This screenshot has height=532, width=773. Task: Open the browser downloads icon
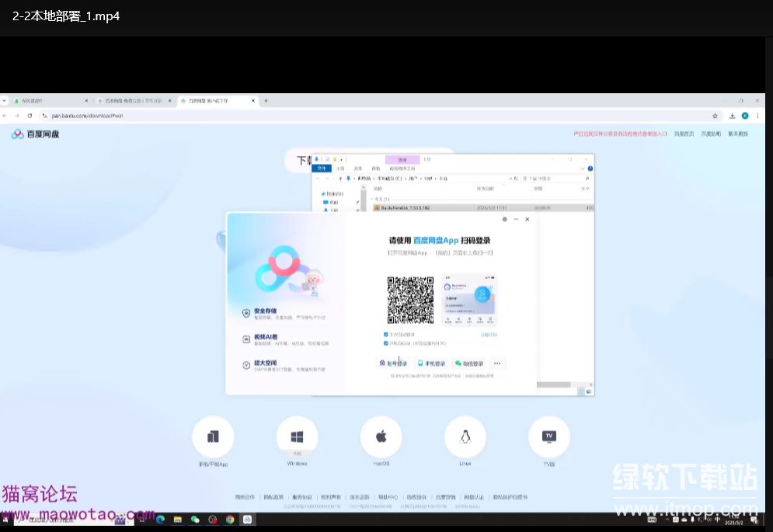(x=732, y=116)
